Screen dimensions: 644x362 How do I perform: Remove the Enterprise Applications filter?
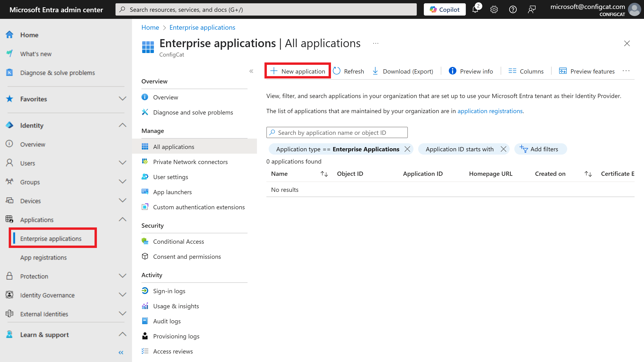click(x=407, y=149)
